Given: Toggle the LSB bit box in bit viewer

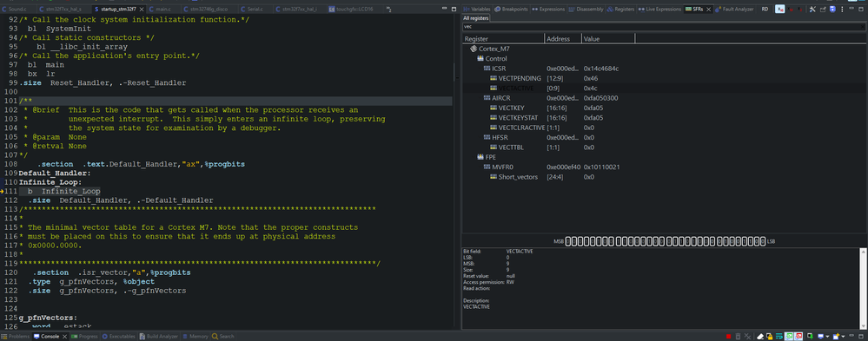Looking at the screenshot, I should pyautogui.click(x=762, y=241).
